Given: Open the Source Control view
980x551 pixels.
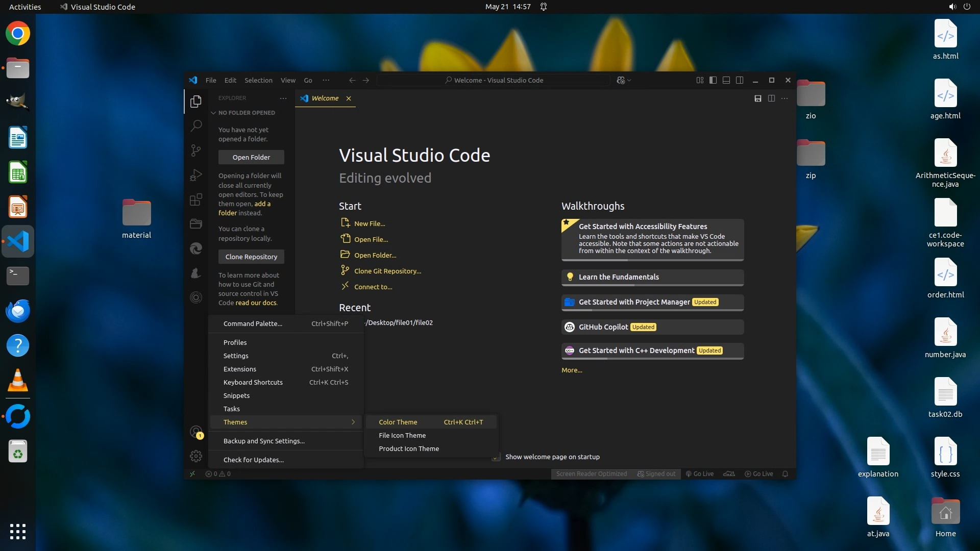Looking at the screenshot, I should click(196, 150).
